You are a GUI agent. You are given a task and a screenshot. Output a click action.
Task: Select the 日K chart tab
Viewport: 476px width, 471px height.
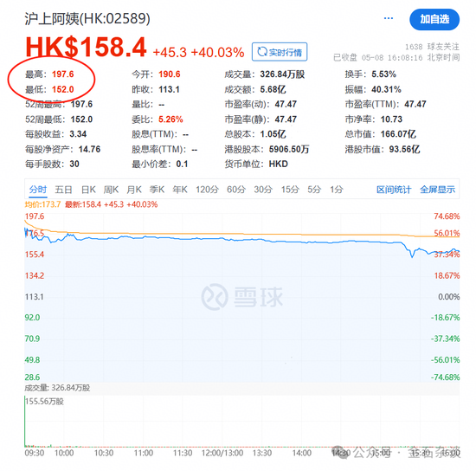tap(88, 190)
